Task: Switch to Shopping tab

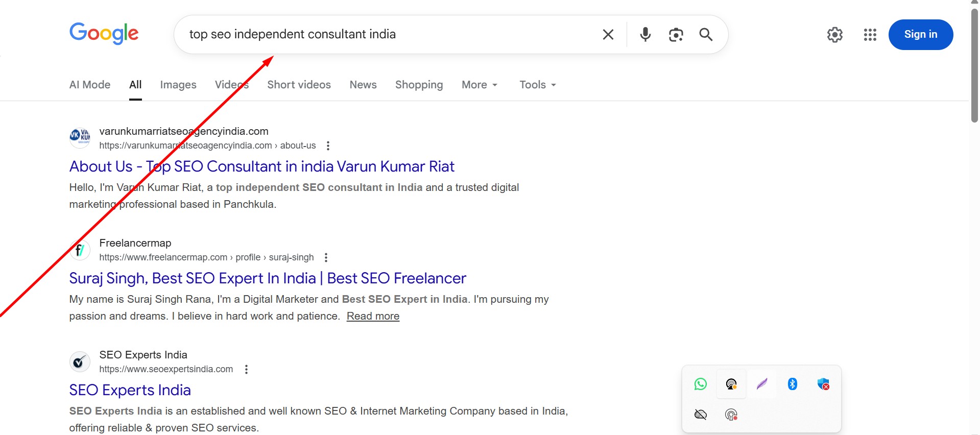Action: coord(419,85)
